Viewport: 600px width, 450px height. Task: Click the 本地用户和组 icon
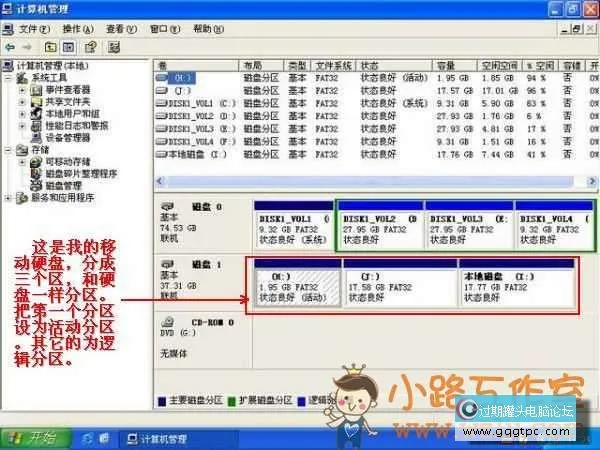tap(36, 114)
